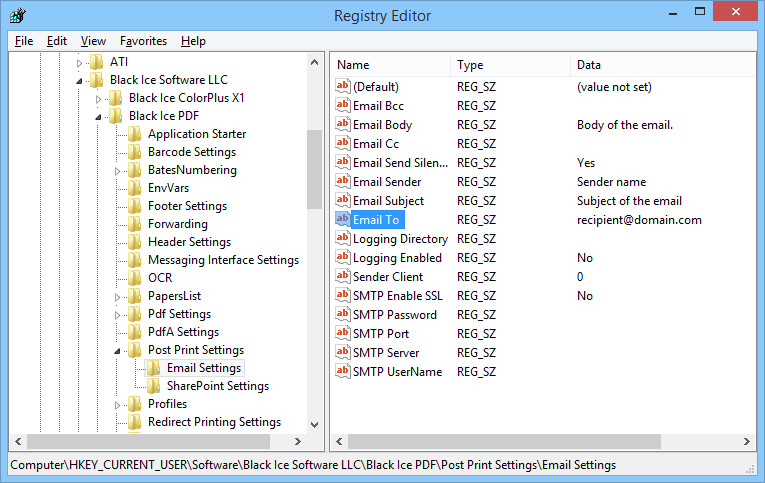Select the PdfA Settings key
The width and height of the screenshot is (765, 483).
[x=183, y=332]
